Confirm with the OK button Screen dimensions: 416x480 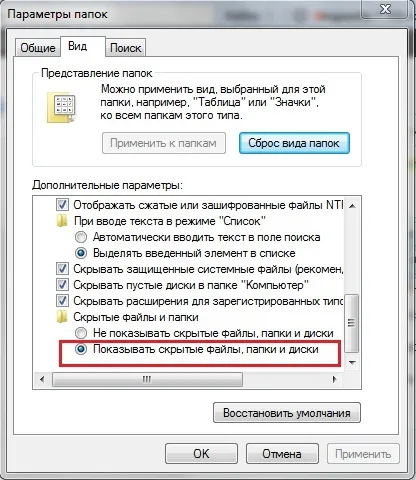(201, 454)
